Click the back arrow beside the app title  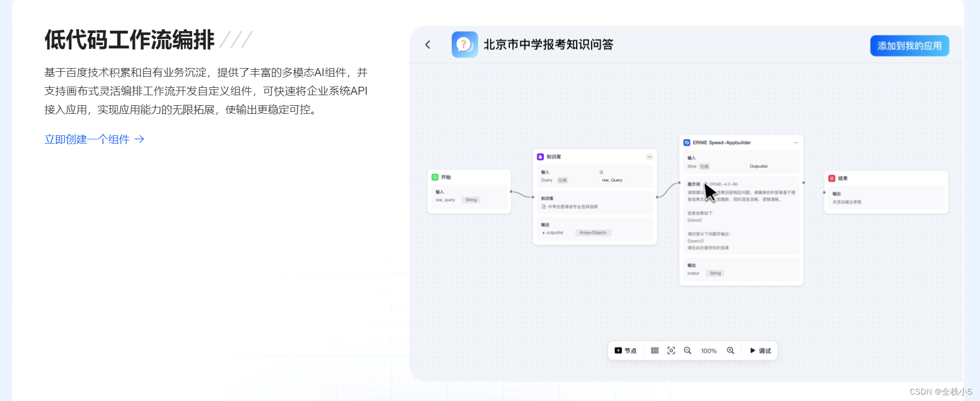point(428,45)
